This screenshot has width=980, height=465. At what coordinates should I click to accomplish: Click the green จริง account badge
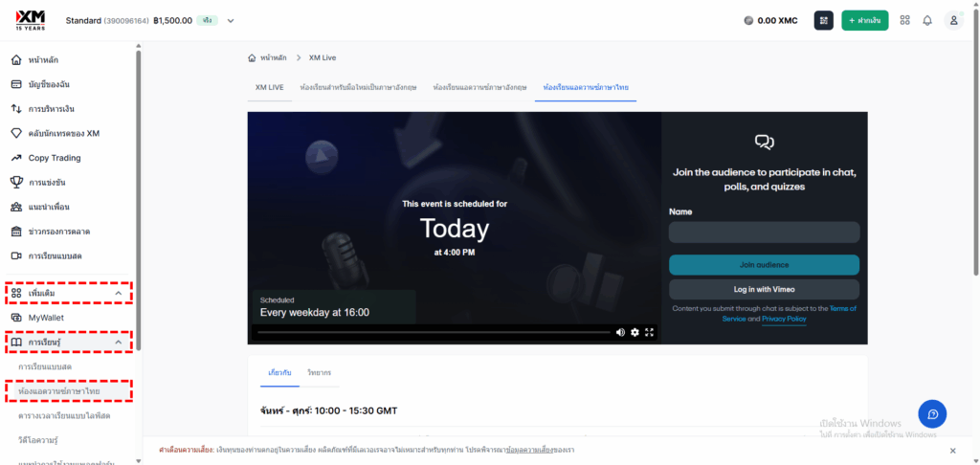point(208,21)
